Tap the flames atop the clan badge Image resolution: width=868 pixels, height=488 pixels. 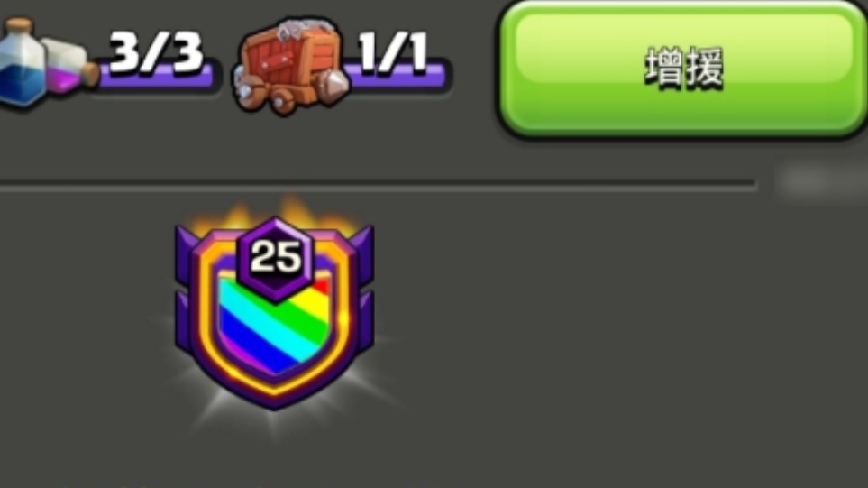click(274, 215)
